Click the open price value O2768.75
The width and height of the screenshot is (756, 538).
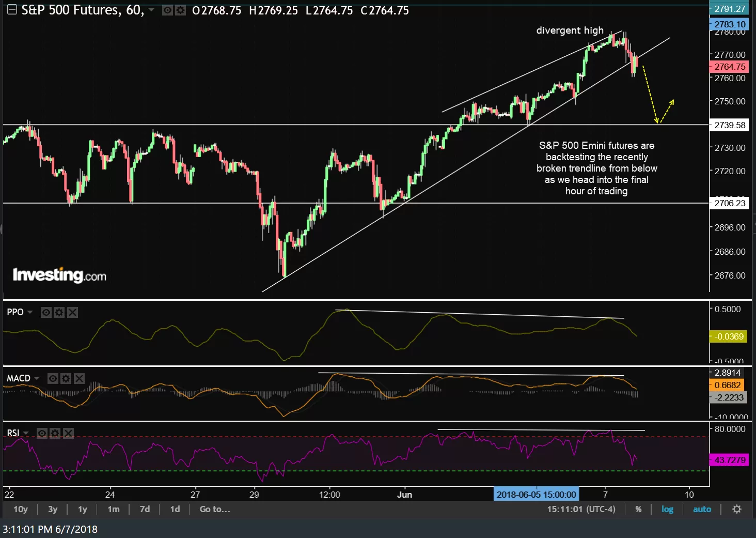216,10
